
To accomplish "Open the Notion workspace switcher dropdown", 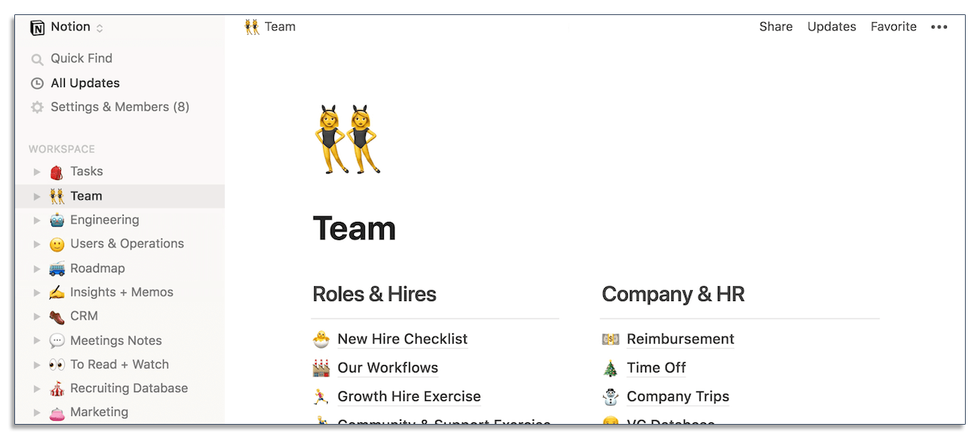I will point(99,28).
